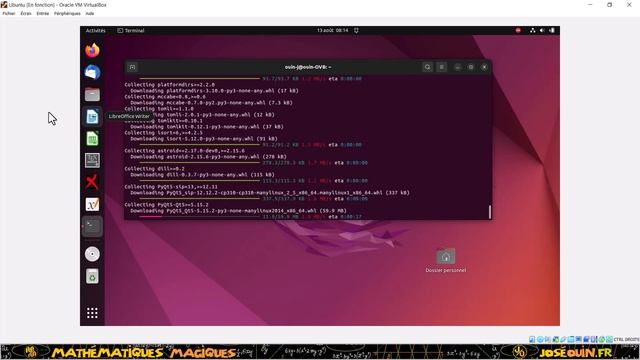This screenshot has width=640, height=360.
Task: Open the clock and calendar 13 août 08:14
Action: (333, 30)
